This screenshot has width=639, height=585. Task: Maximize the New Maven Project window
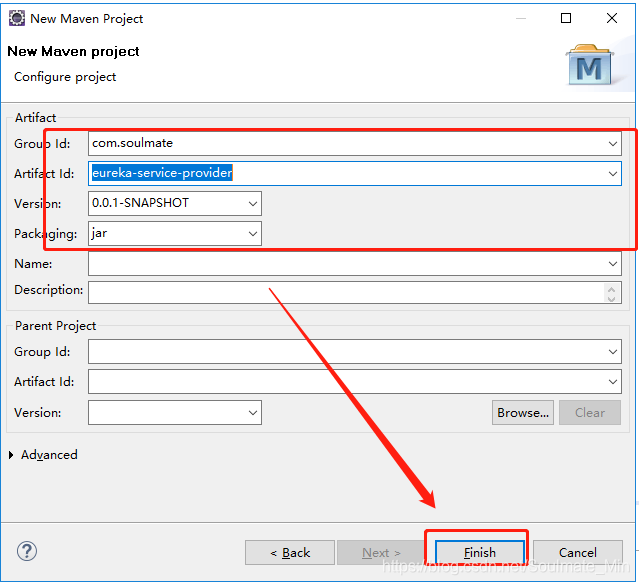pyautogui.click(x=566, y=18)
